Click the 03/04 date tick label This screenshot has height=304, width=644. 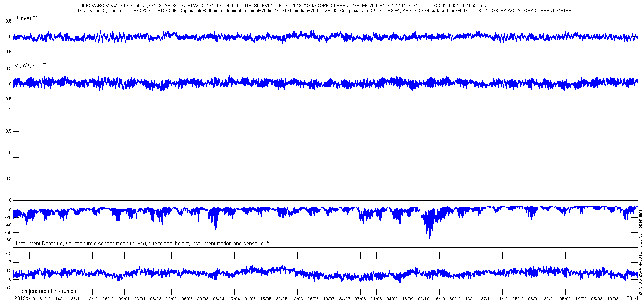pyautogui.click(x=218, y=299)
